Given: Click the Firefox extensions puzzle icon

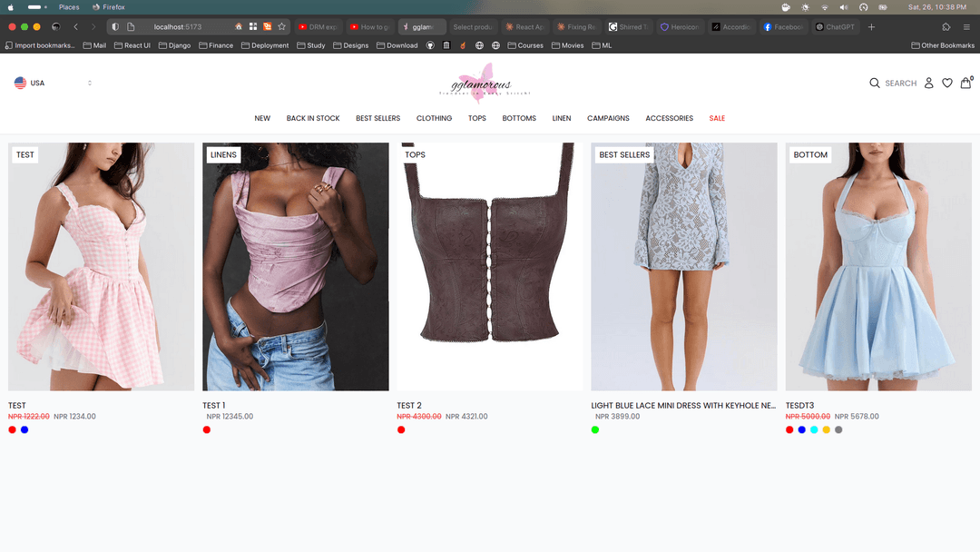Looking at the screenshot, I should coord(946,27).
